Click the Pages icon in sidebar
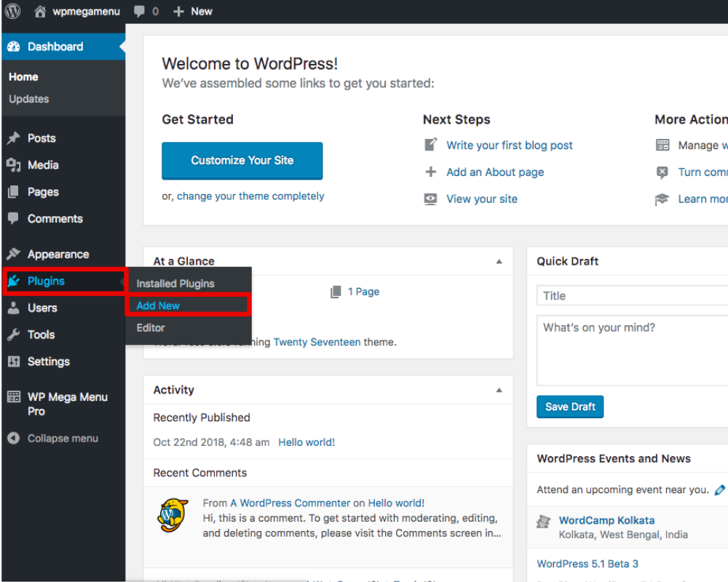The image size is (728, 582). click(13, 191)
